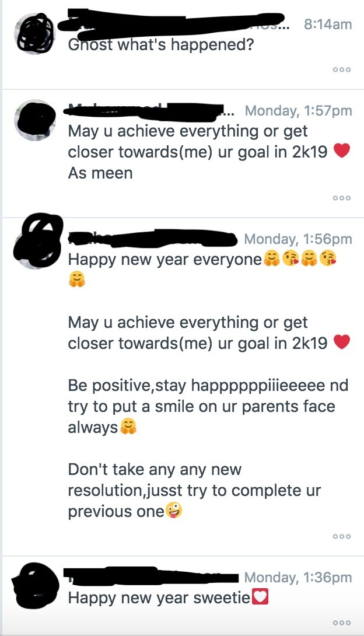Click avatar beside 'Ghost what's happened?' message
This screenshot has width=364, height=636.
tap(34, 34)
